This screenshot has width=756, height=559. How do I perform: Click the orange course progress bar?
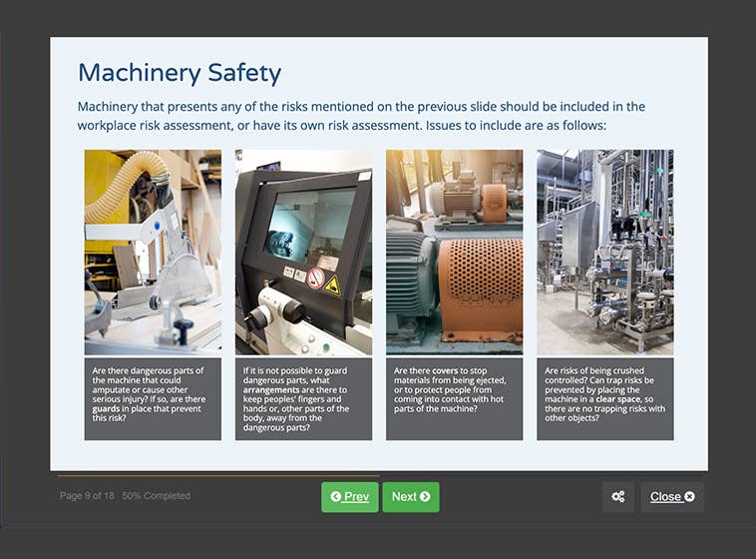217,476
